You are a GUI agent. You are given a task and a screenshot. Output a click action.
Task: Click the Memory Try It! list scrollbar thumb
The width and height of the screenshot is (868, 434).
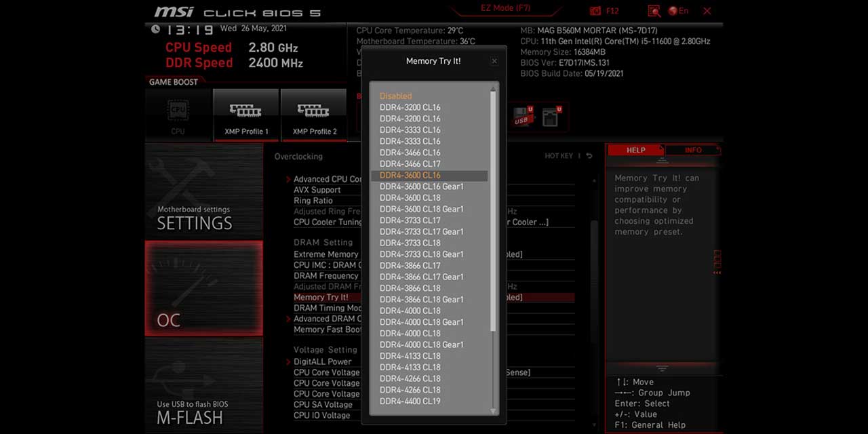494,210
